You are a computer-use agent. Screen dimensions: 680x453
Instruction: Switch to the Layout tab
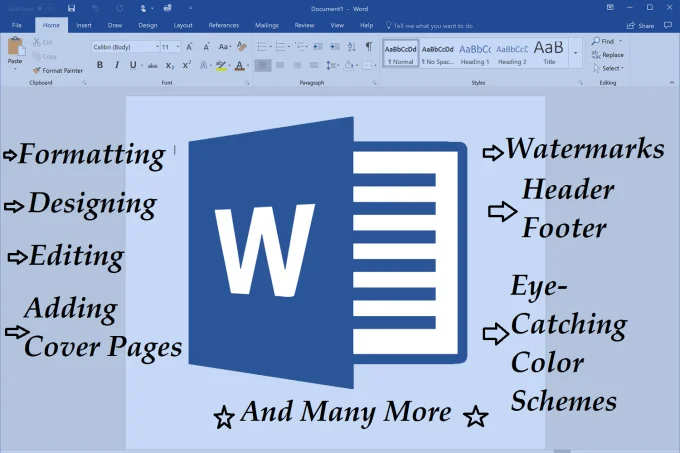coord(183,25)
